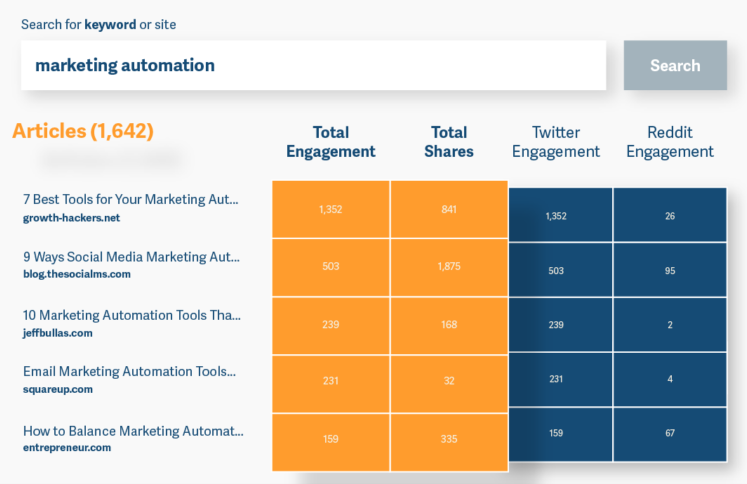Visit growth-hackers.net source link

(x=72, y=217)
